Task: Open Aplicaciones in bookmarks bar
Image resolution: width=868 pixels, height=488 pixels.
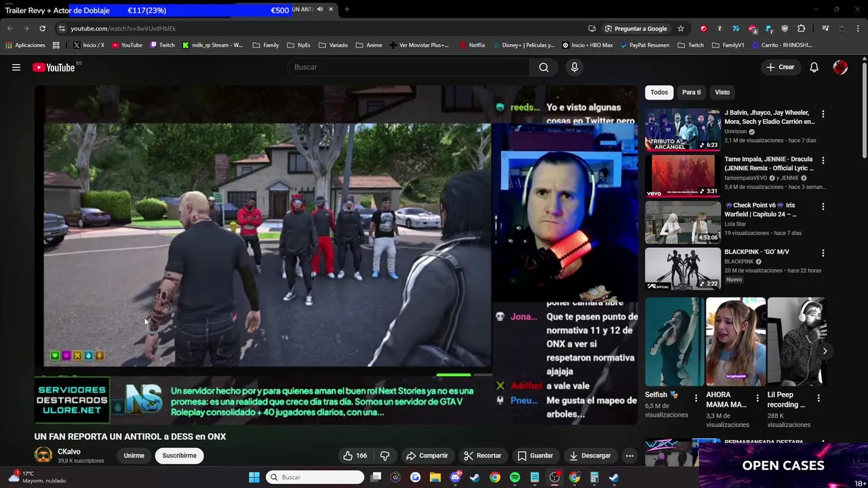Action: pos(25,45)
